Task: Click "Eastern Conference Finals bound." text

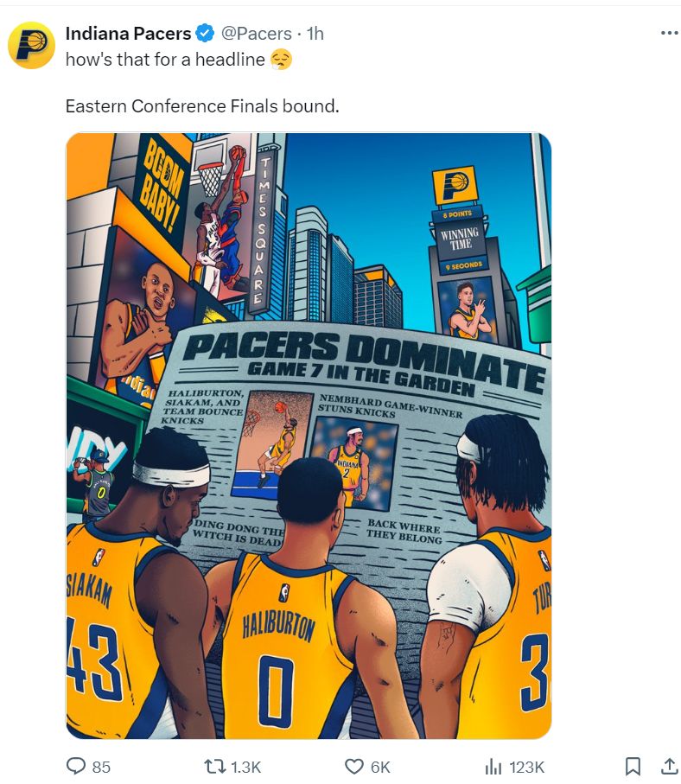Action: (202, 106)
